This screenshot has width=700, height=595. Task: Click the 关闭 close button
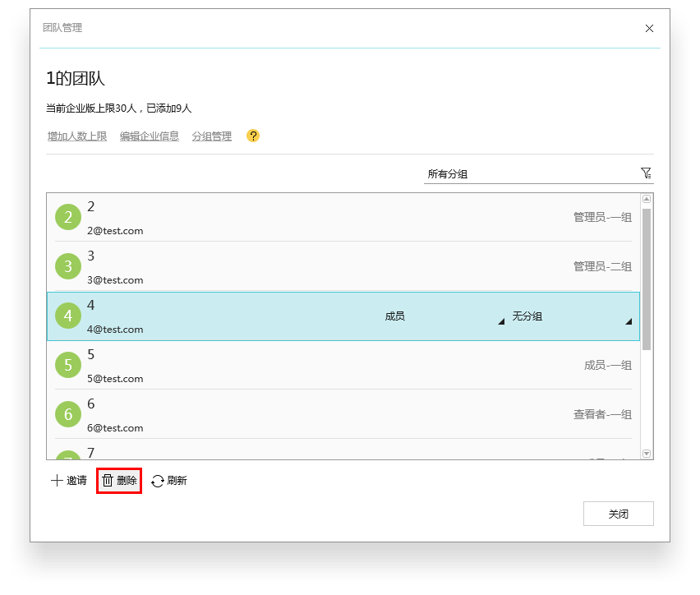[619, 514]
